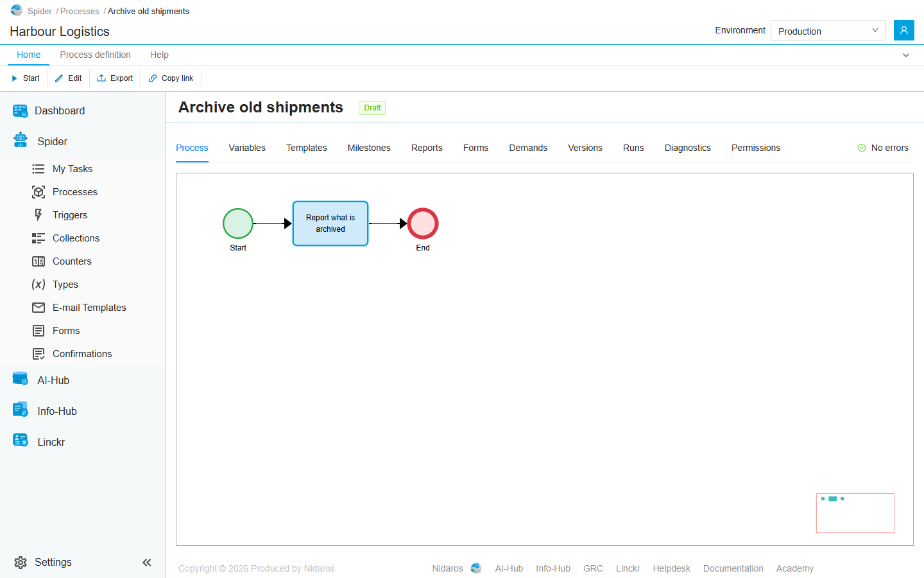This screenshot has height=578, width=924.
Task: Switch to the Milestones tab
Action: (x=369, y=148)
